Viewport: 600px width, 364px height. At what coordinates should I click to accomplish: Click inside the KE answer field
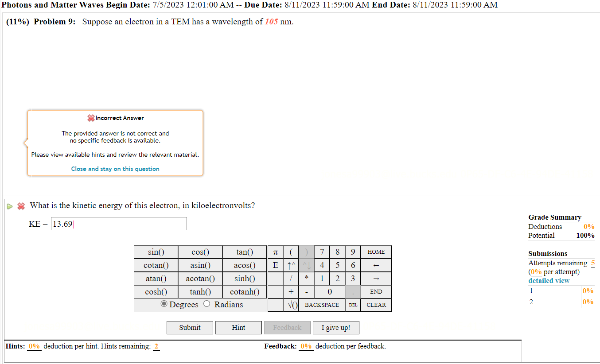coord(119,224)
